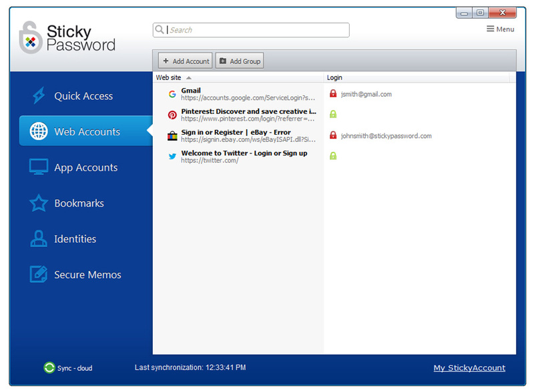Click the https://twitter.com/ URL text
534x392 pixels.
tap(210, 160)
